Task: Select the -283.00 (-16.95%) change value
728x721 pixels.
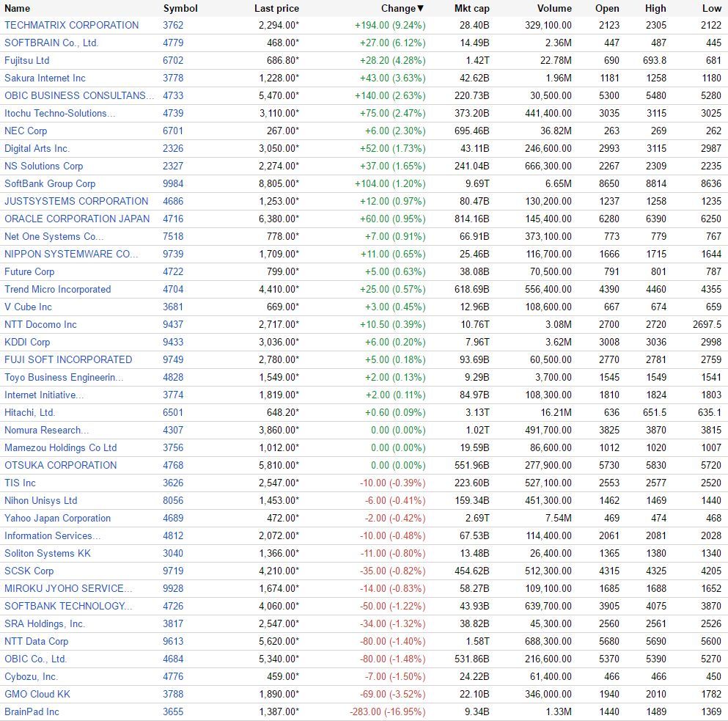Action: click(387, 712)
